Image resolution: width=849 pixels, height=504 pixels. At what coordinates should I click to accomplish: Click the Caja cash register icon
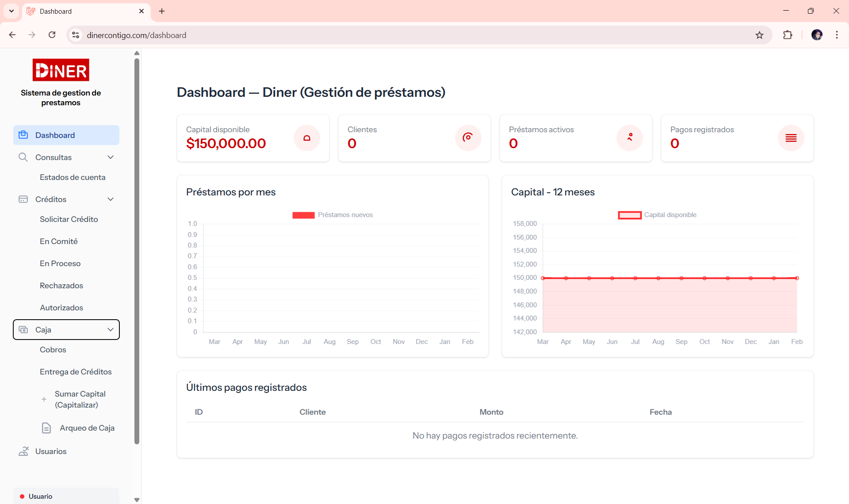coord(23,329)
